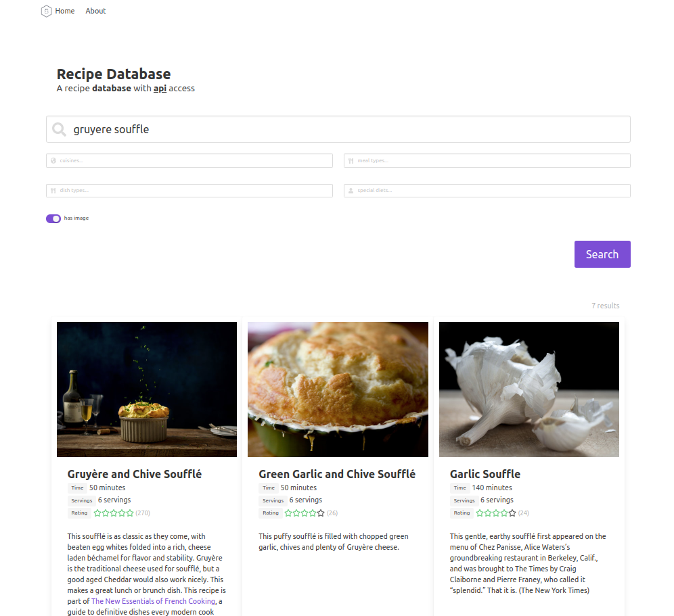Click the gruyere souffle search field
The height and width of the screenshot is (616, 674).
[x=338, y=129]
